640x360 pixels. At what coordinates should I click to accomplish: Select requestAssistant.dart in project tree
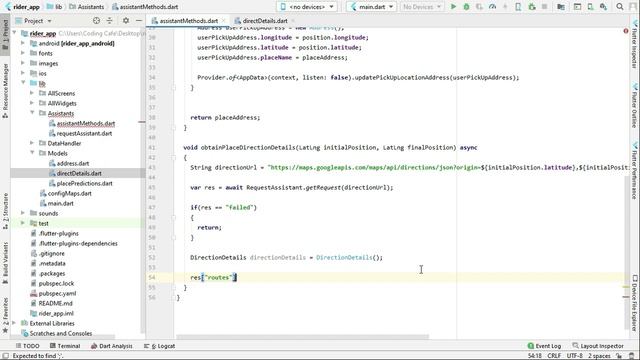coord(80,133)
